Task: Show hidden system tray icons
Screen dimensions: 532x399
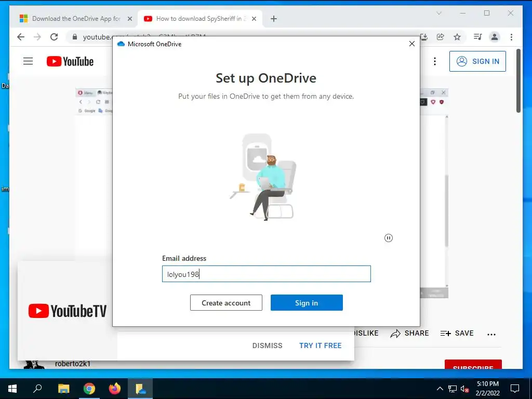Action: click(x=440, y=389)
